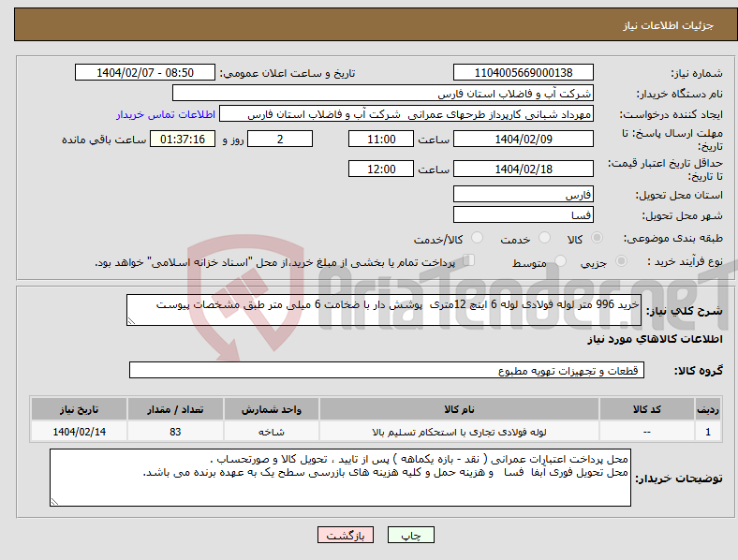The image size is (738, 560).
Task: Select the کالا/خدمت radio button
Action: pos(478,238)
